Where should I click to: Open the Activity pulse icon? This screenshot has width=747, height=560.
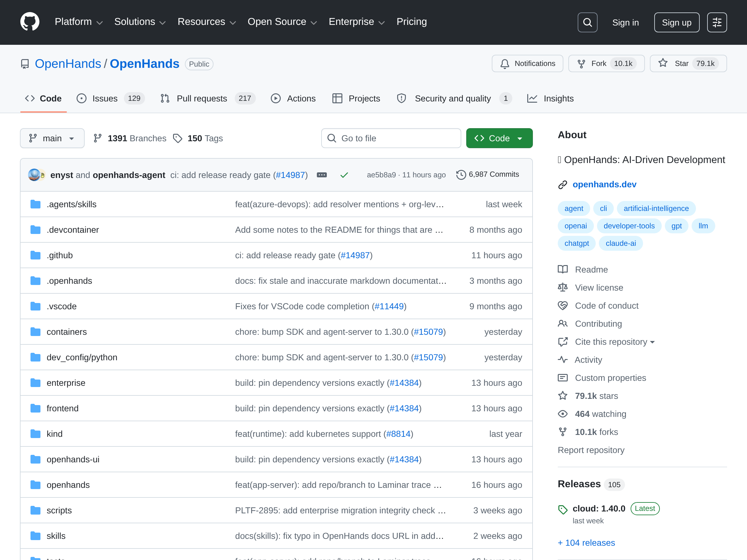[x=563, y=360]
